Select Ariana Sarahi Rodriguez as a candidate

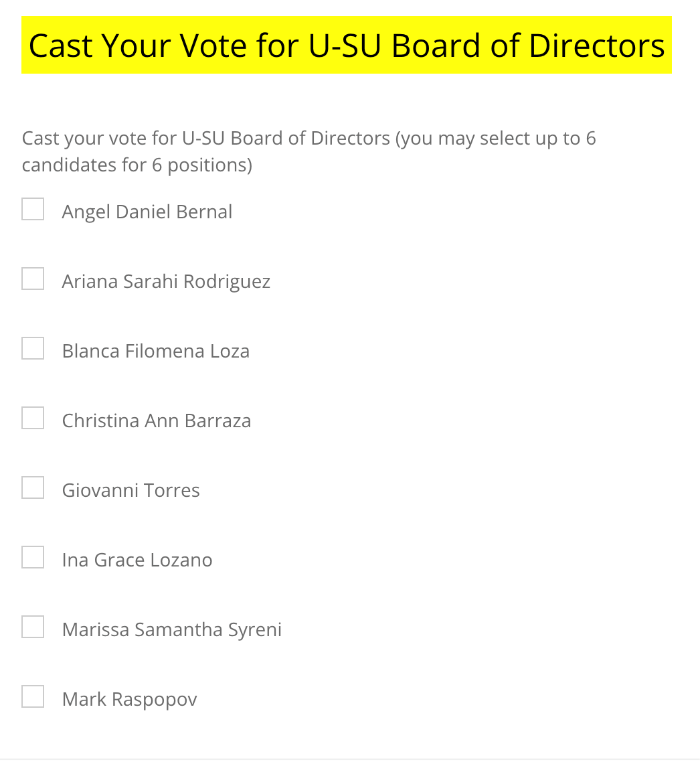(33, 279)
